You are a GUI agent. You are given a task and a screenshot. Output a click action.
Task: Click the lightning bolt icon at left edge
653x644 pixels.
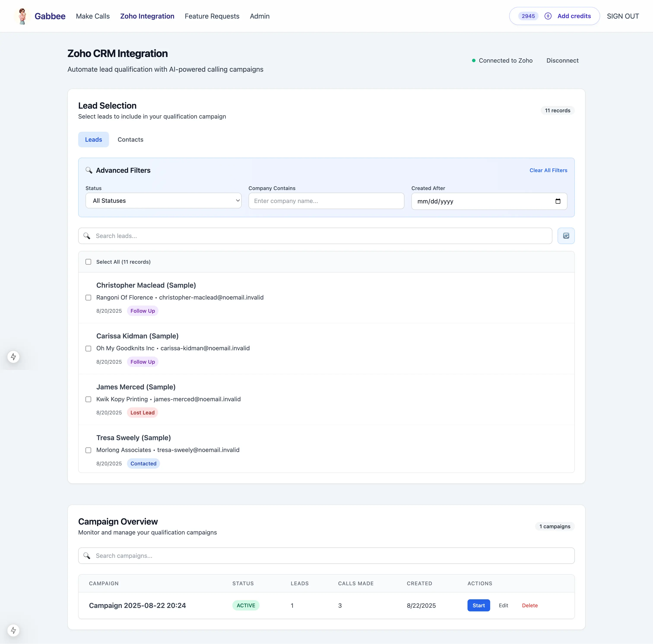[x=14, y=357]
